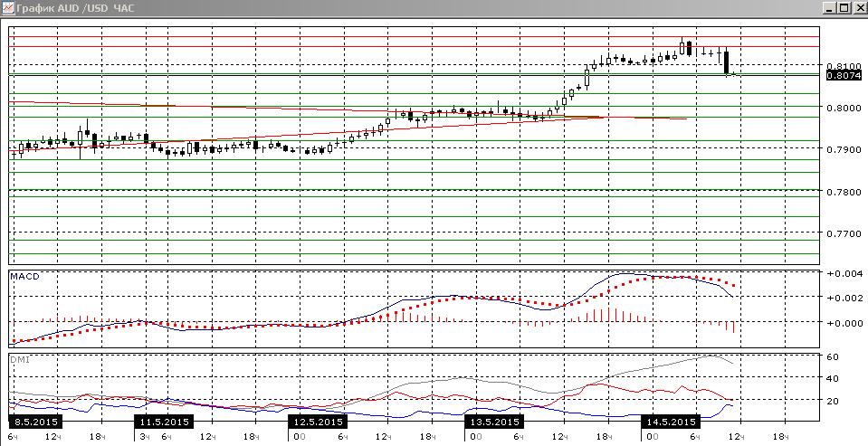The image size is (868, 446).
Task: Select the 12.5.2015 date marker
Action: coord(318,422)
